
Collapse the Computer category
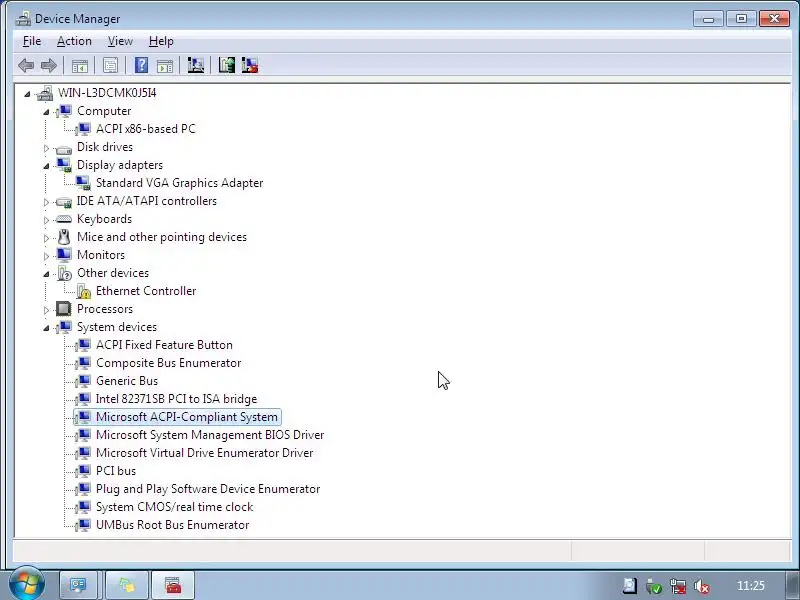pos(46,112)
